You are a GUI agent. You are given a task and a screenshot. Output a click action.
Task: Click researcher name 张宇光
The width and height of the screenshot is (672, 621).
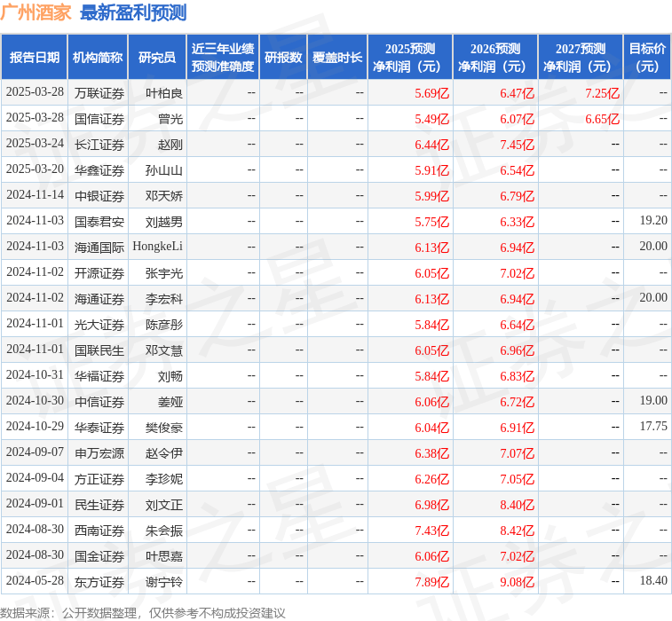163,273
